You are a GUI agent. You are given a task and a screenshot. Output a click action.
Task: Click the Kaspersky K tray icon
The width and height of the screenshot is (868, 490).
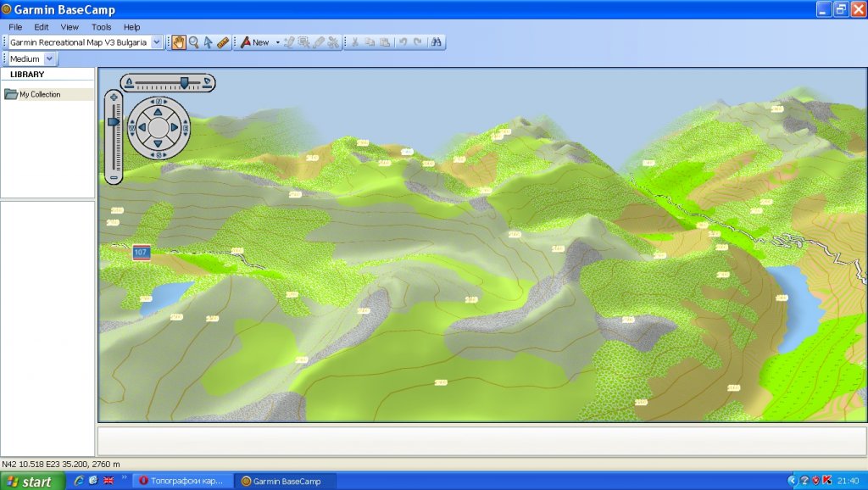pos(827,481)
